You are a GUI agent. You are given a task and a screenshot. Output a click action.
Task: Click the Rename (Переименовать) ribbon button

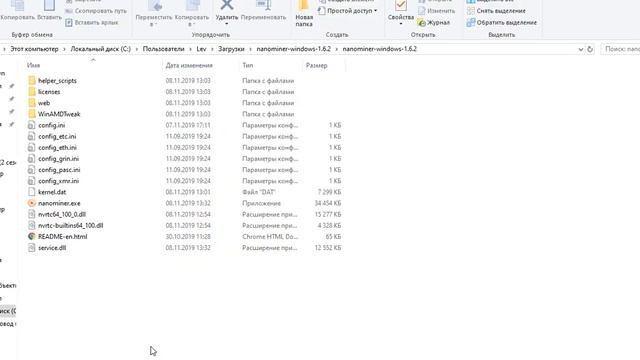(263, 11)
